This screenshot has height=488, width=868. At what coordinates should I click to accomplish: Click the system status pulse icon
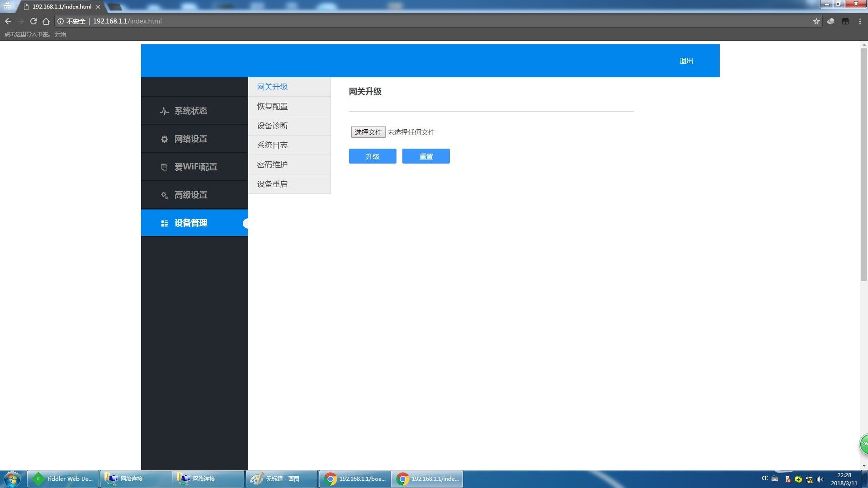coord(165,111)
